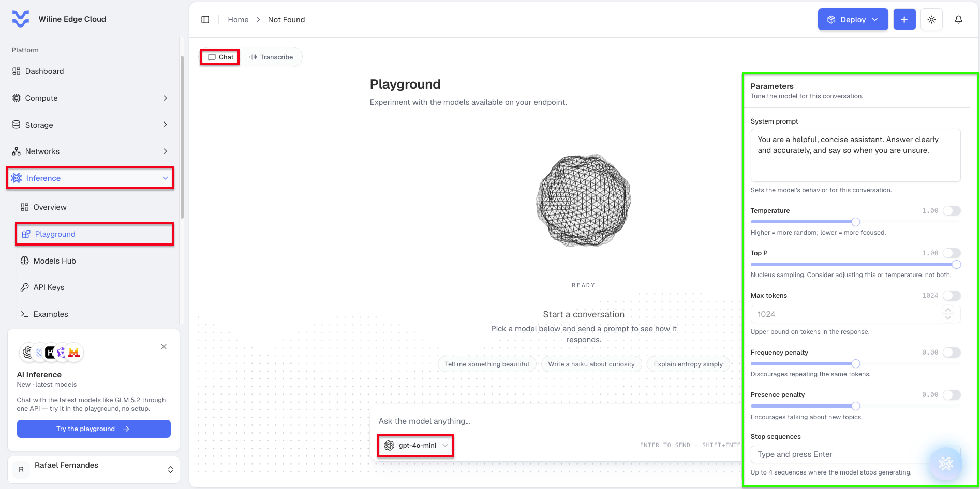Screen dimensions: 980x489
Task: Dismiss the AI Inference promo card
Action: pyautogui.click(x=164, y=346)
